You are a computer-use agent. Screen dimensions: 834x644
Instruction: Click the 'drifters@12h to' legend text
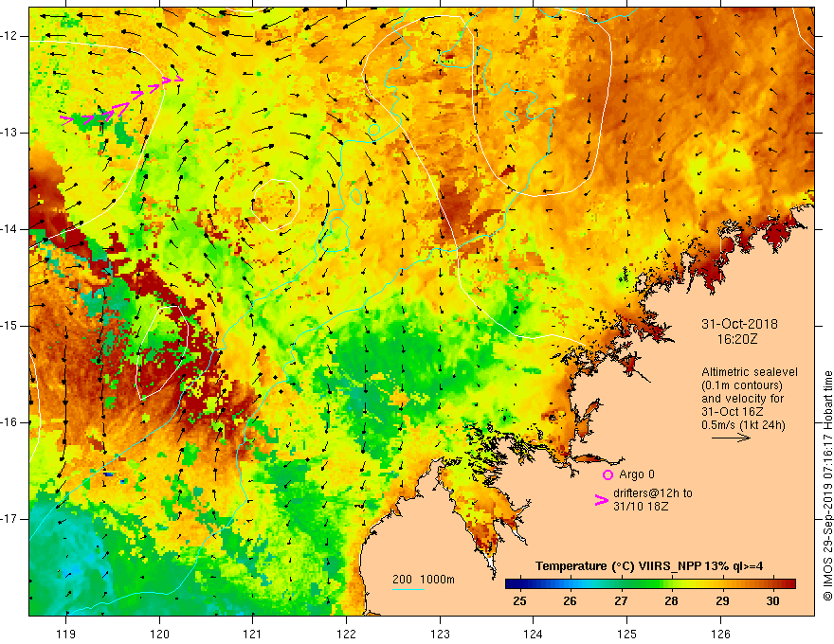[653, 493]
